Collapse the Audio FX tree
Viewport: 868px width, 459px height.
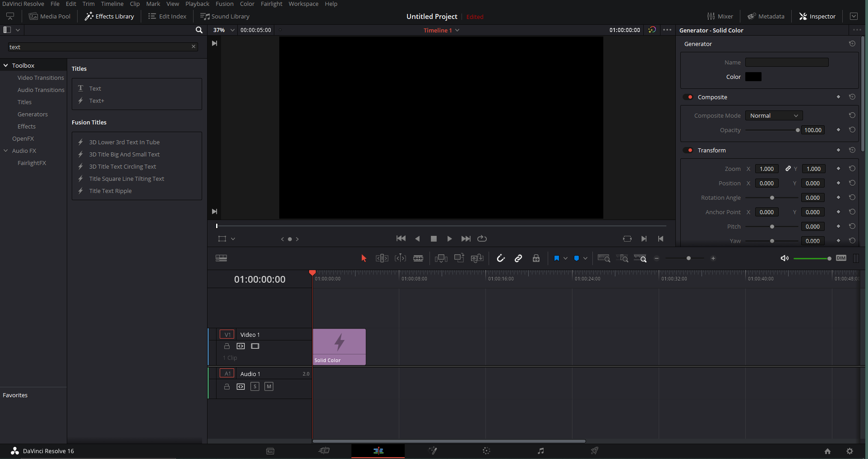click(6, 151)
